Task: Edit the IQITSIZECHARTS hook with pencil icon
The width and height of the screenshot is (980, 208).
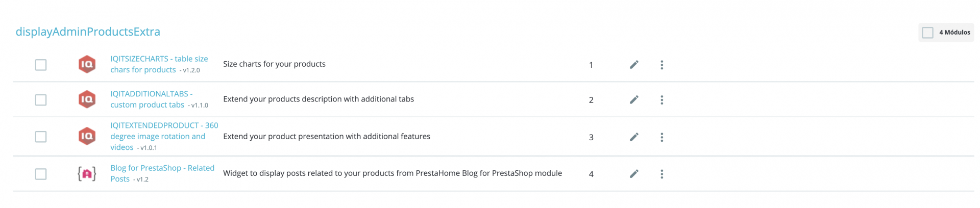Action: (634, 65)
